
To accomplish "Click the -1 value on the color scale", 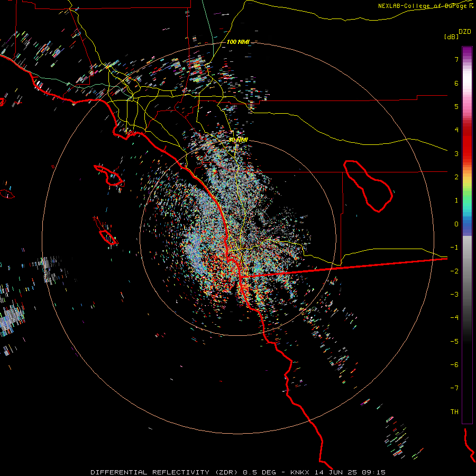I will 454,248.
